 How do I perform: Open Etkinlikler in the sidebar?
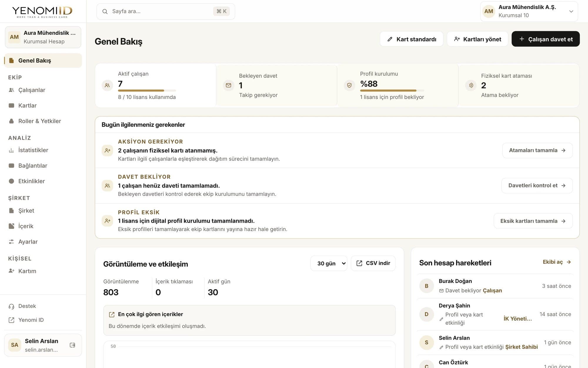point(43,181)
